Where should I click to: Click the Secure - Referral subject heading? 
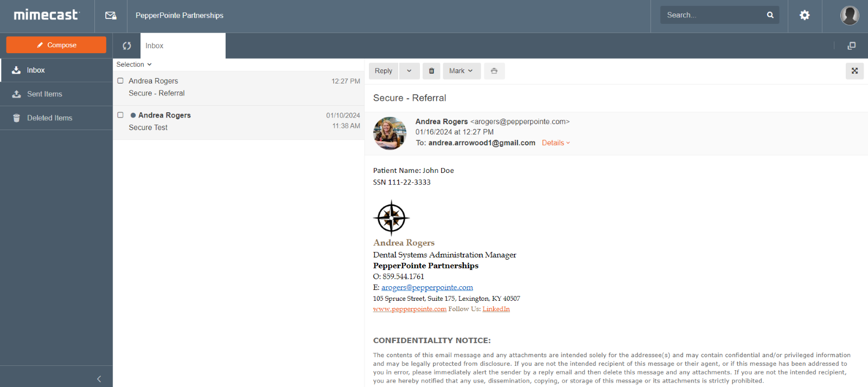click(x=410, y=98)
